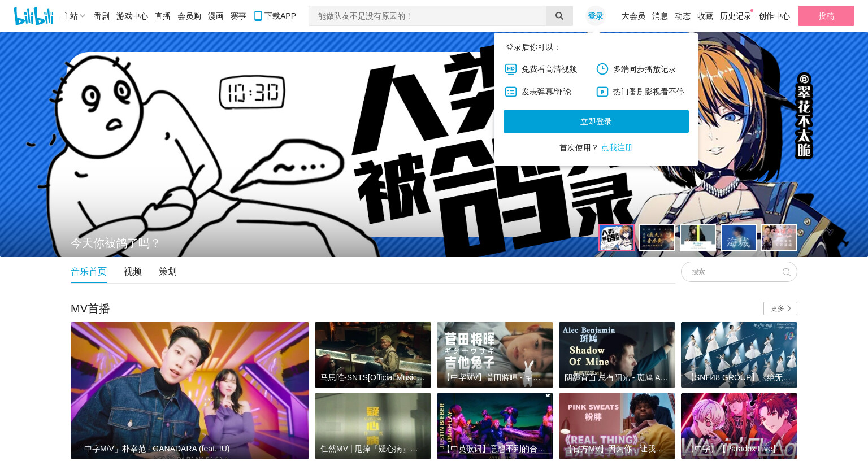Open 动态 in the header
The height and width of the screenshot is (461, 868).
683,16
